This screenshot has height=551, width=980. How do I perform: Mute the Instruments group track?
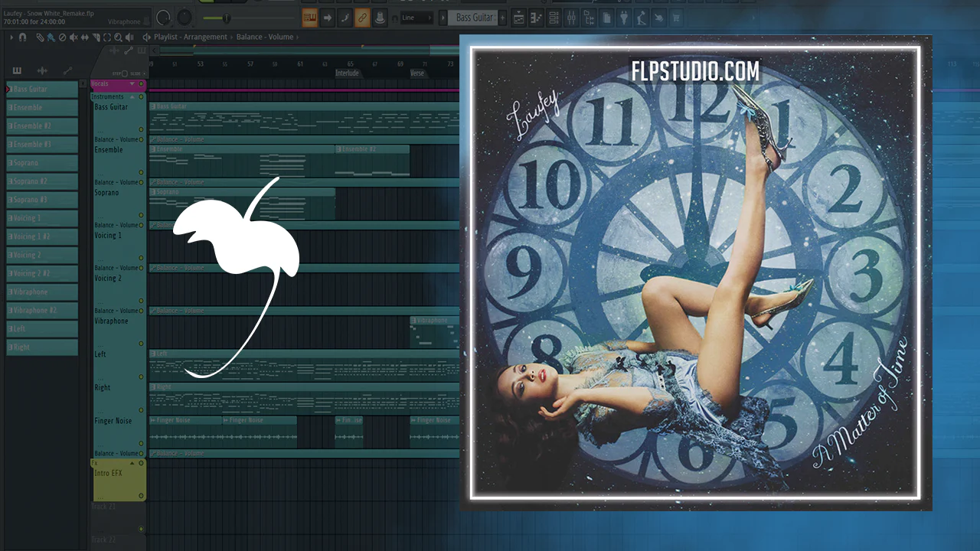pos(141,97)
